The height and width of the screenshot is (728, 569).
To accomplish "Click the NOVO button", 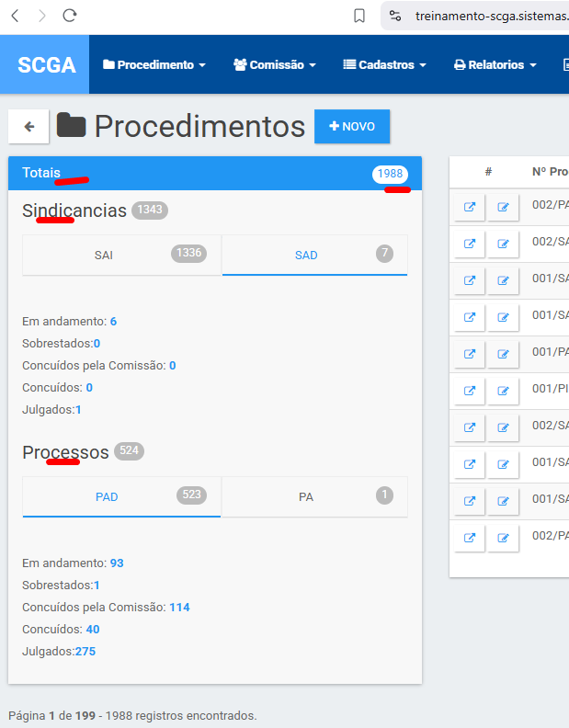I will [x=351, y=127].
